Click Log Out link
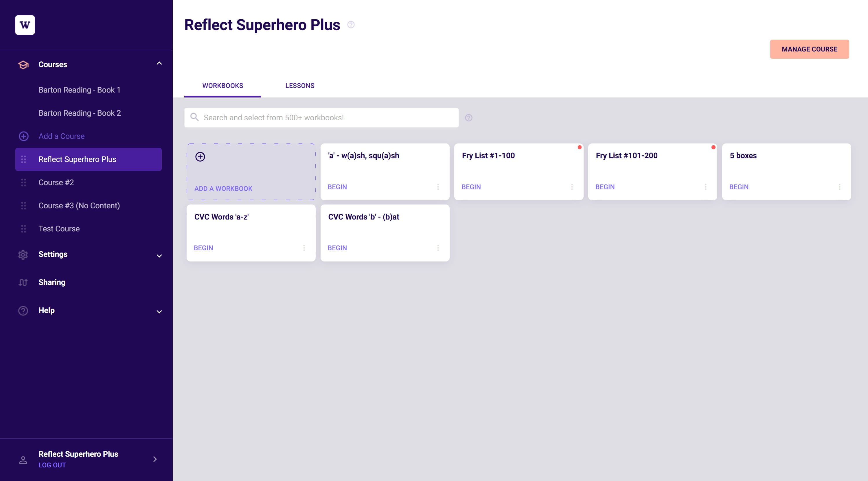This screenshot has height=481, width=868. tap(52, 465)
